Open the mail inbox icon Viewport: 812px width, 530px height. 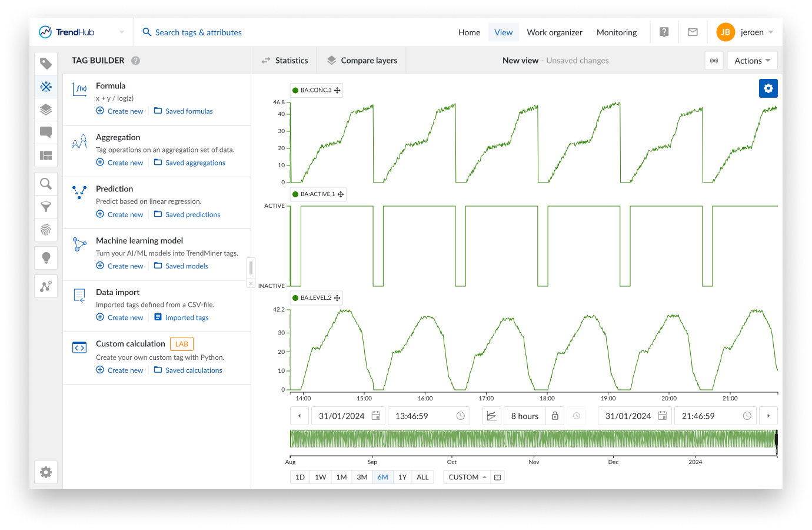point(693,32)
